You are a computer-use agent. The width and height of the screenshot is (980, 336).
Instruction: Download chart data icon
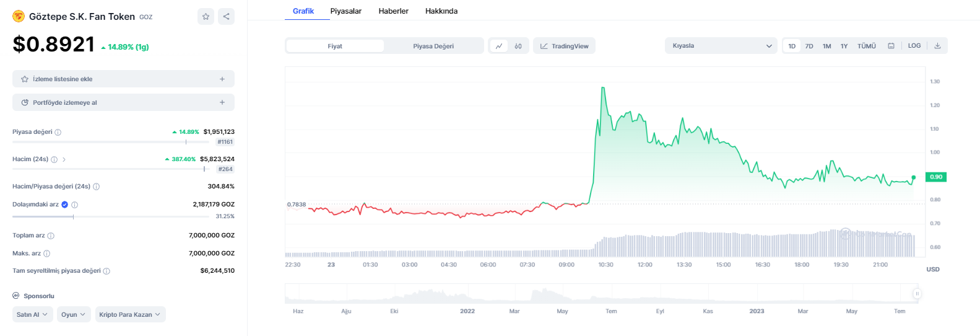(937, 46)
